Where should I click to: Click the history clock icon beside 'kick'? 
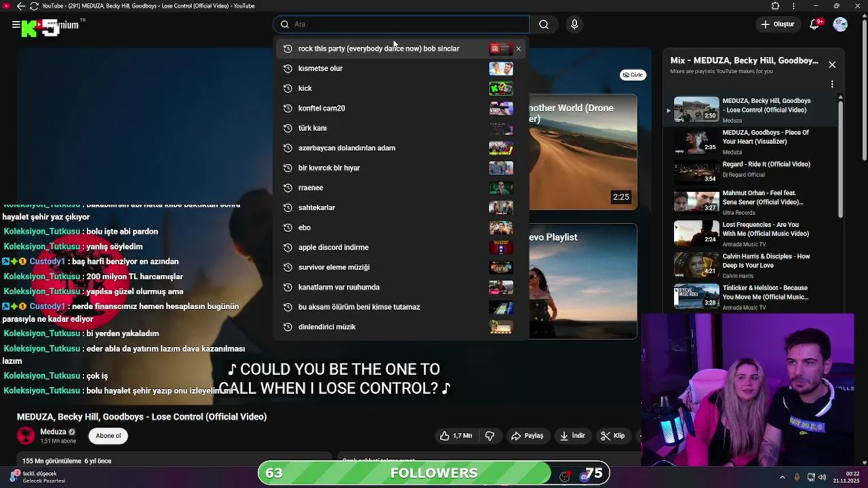(x=288, y=88)
